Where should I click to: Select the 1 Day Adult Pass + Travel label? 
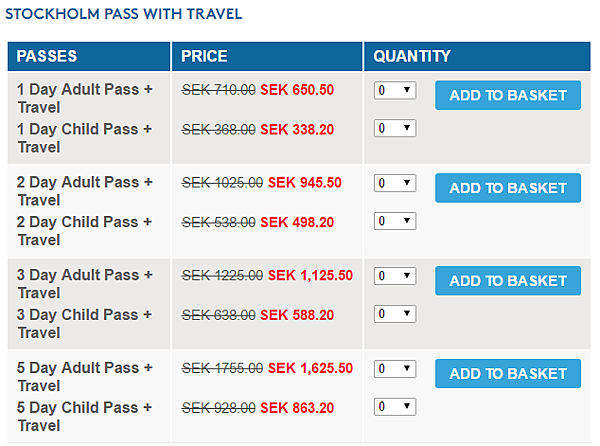pyautogui.click(x=85, y=98)
